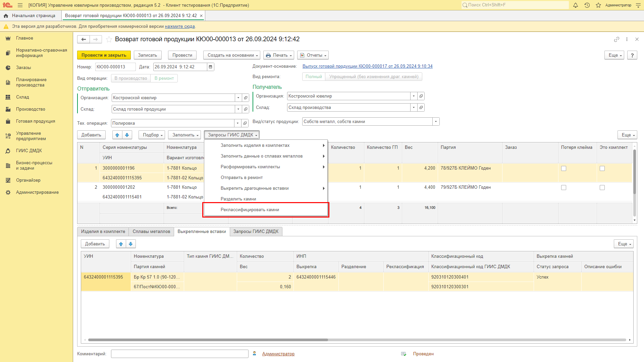Screen dimensions: 644x362
Task: Navigate forward with the right arrow
Action: pos(96,39)
